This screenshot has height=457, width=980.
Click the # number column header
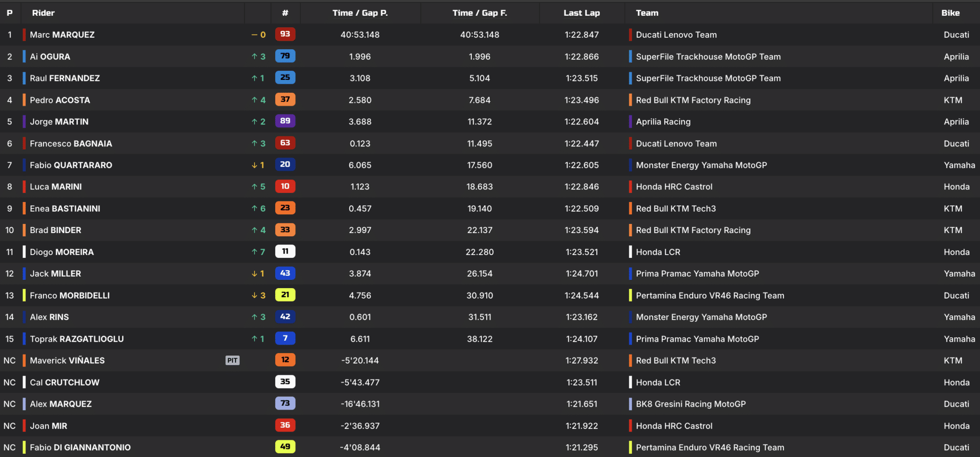(x=285, y=13)
